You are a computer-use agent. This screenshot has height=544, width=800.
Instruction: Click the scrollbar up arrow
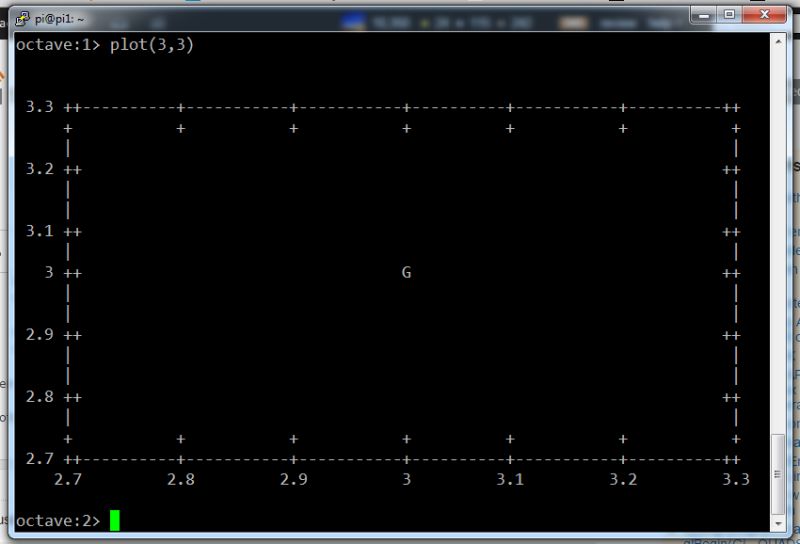click(778, 41)
